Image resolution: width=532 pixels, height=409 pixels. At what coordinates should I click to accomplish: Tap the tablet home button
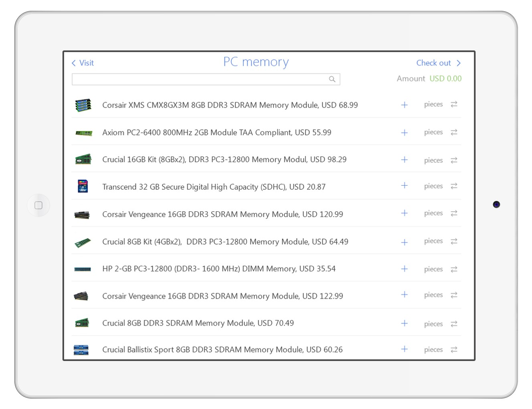(x=38, y=205)
